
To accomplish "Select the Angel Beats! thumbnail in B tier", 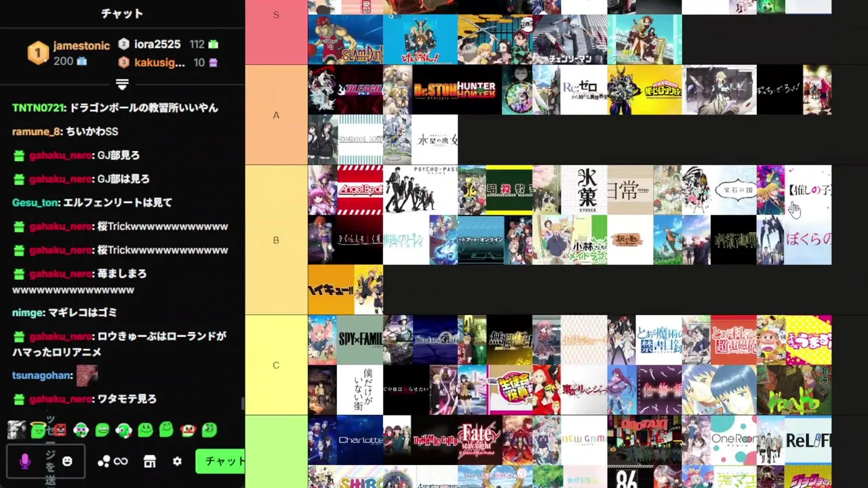I will click(x=346, y=190).
